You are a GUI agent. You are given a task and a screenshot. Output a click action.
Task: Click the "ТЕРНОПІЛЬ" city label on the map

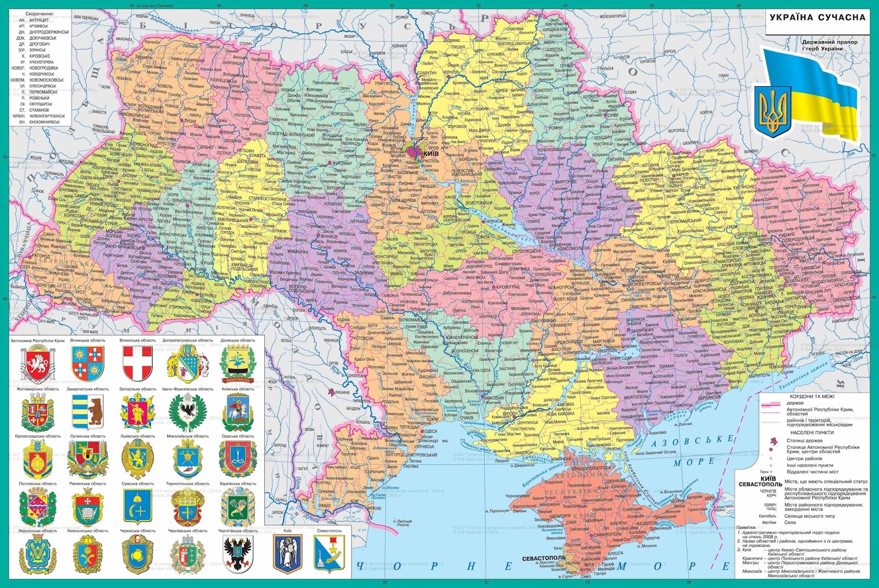183,202
